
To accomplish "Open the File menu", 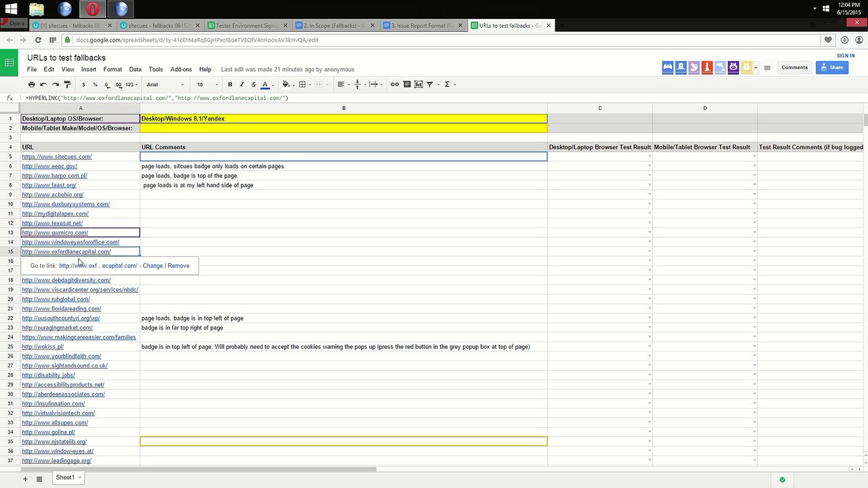I will tap(32, 69).
